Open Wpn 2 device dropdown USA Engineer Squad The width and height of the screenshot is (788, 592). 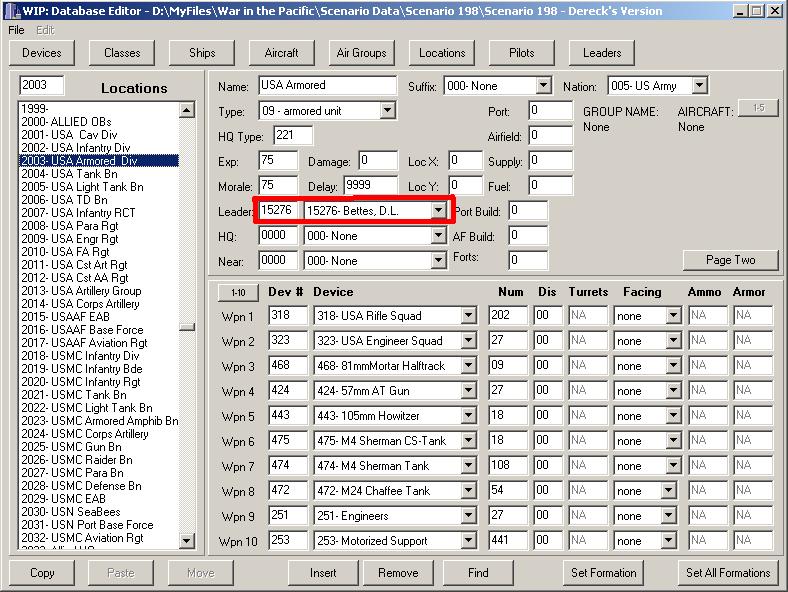pyautogui.click(x=468, y=341)
